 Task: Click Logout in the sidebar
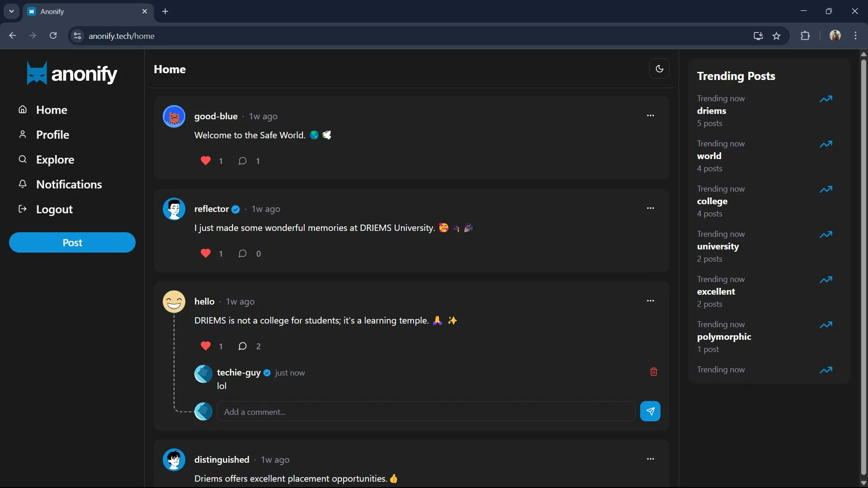click(45, 209)
